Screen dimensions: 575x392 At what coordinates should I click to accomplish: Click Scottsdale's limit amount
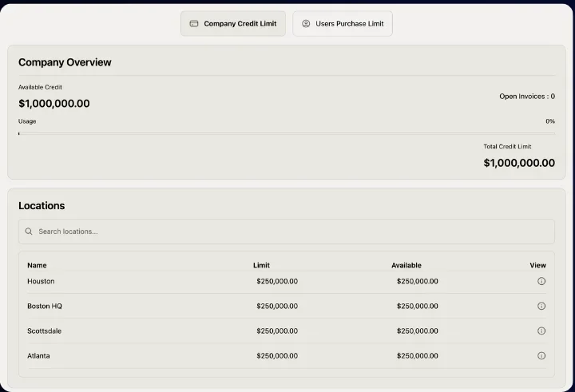(x=277, y=331)
